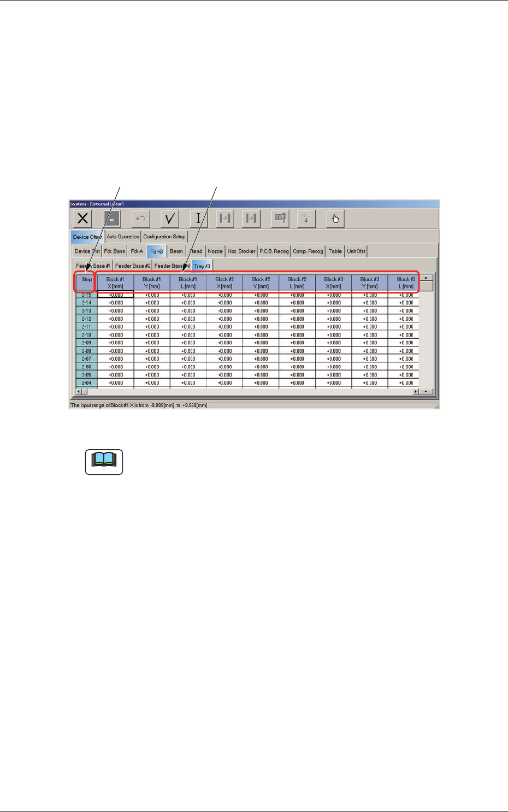Select the Beam sub-tab

176,251
